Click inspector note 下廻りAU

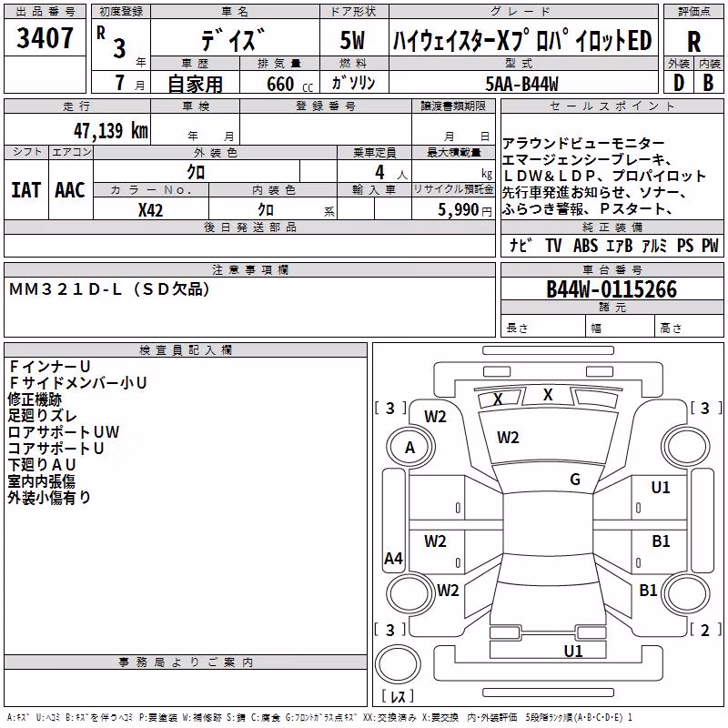[42, 464]
